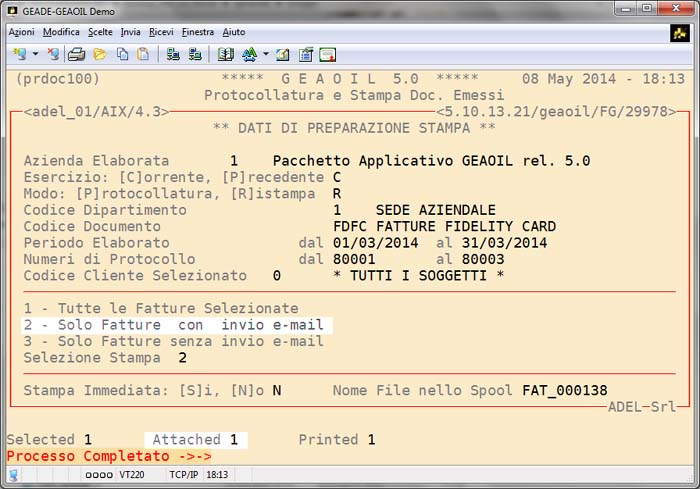The image size is (700, 489).
Task: Click the Stampa Immediata N field
Action: (x=277, y=390)
